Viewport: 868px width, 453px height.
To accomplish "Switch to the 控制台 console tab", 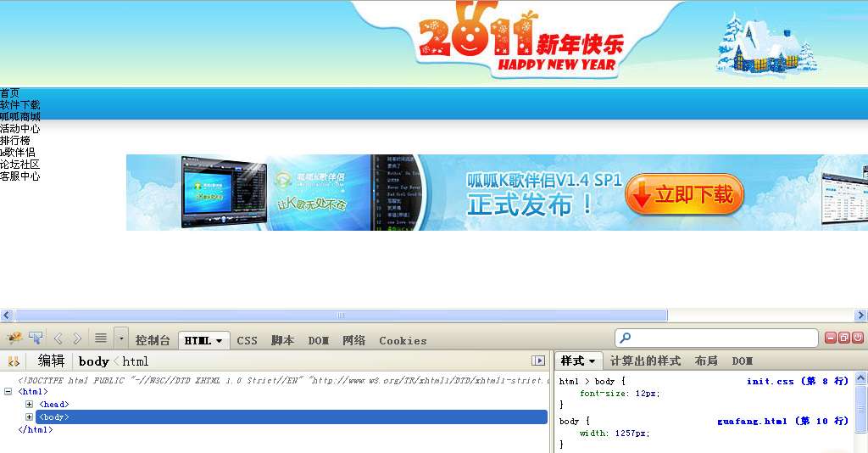I will (153, 340).
